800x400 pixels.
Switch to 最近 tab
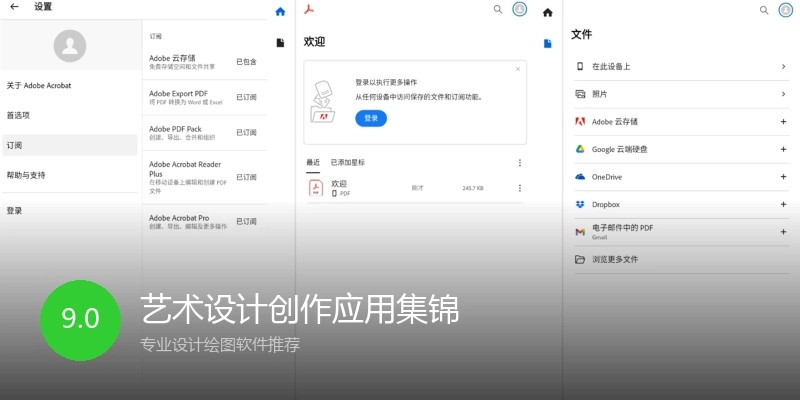[313, 163]
